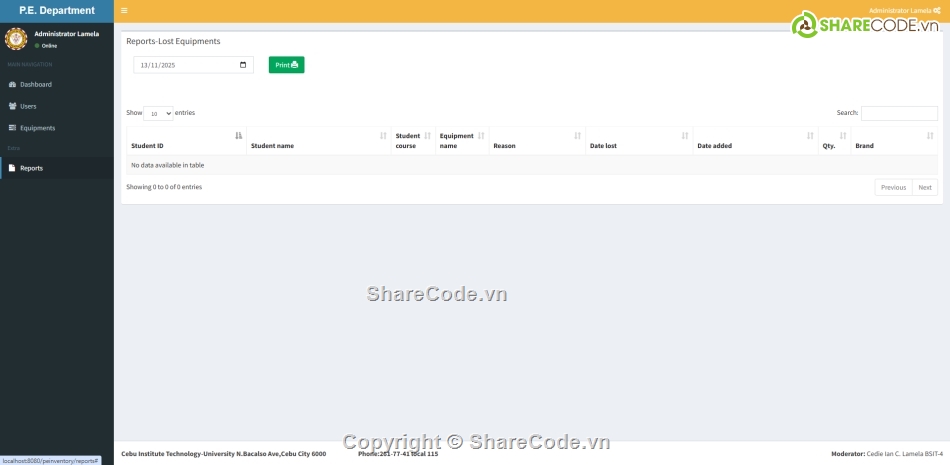Sort table by Qty. column

click(833, 145)
